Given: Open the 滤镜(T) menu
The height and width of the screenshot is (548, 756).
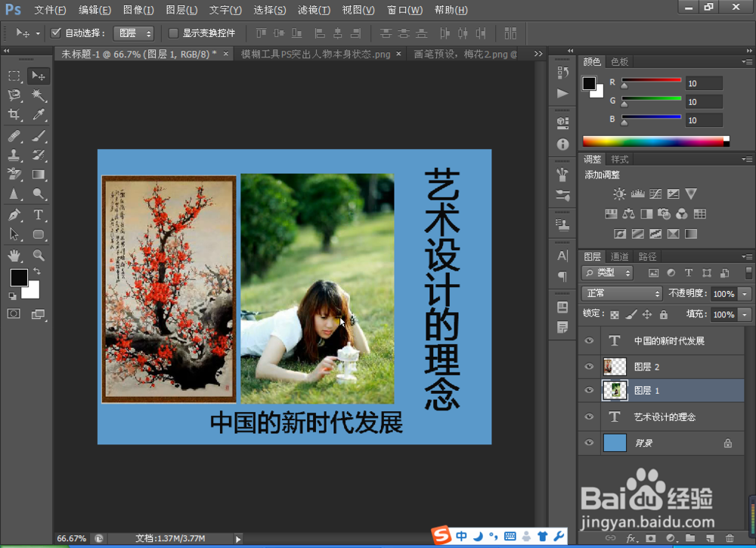Looking at the screenshot, I should click(314, 10).
